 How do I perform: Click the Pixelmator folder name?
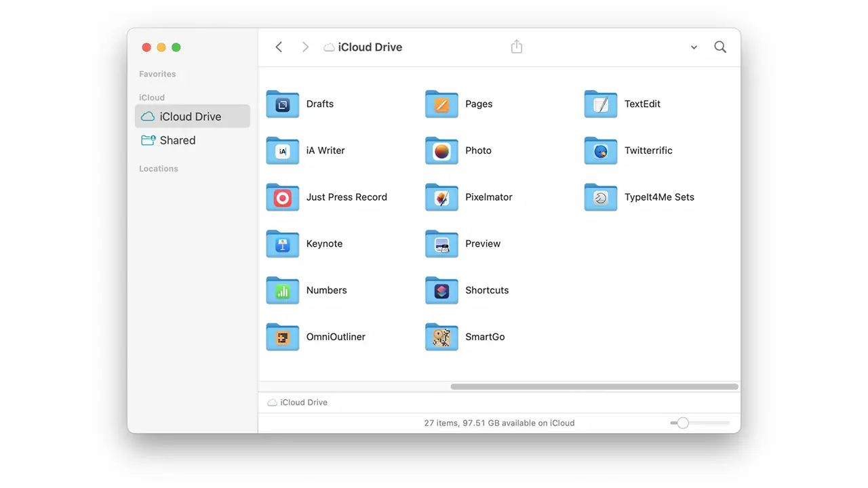[x=489, y=197]
